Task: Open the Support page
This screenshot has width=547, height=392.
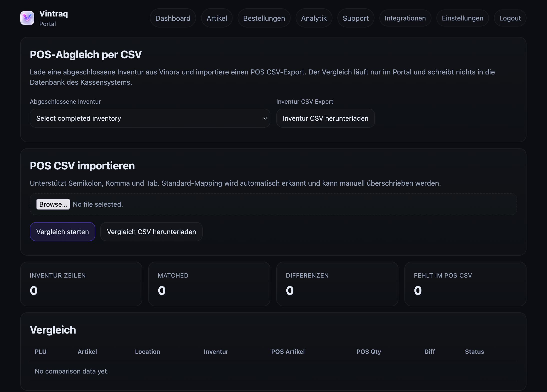Action: (355, 18)
